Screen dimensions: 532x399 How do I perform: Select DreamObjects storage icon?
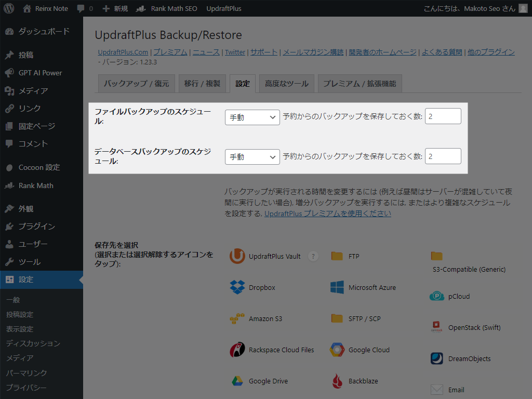[436, 358]
